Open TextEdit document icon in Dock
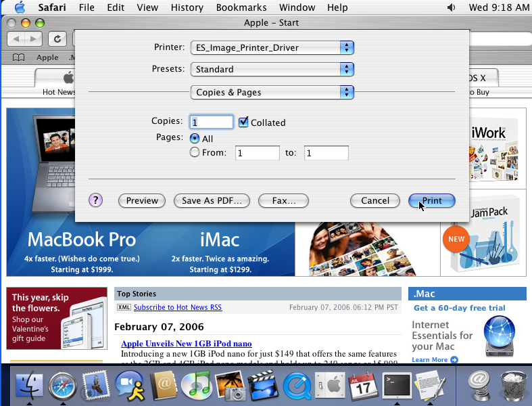The width and height of the screenshot is (532, 406). [430, 385]
